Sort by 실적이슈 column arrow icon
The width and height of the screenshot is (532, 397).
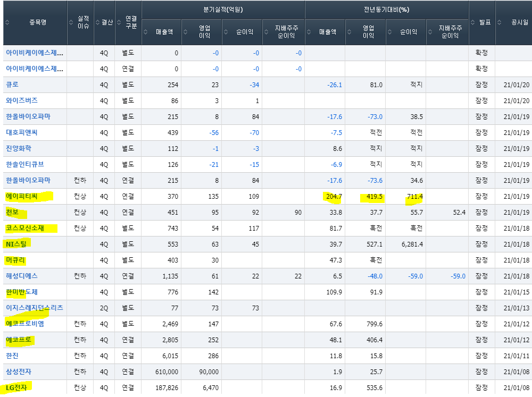click(x=71, y=22)
